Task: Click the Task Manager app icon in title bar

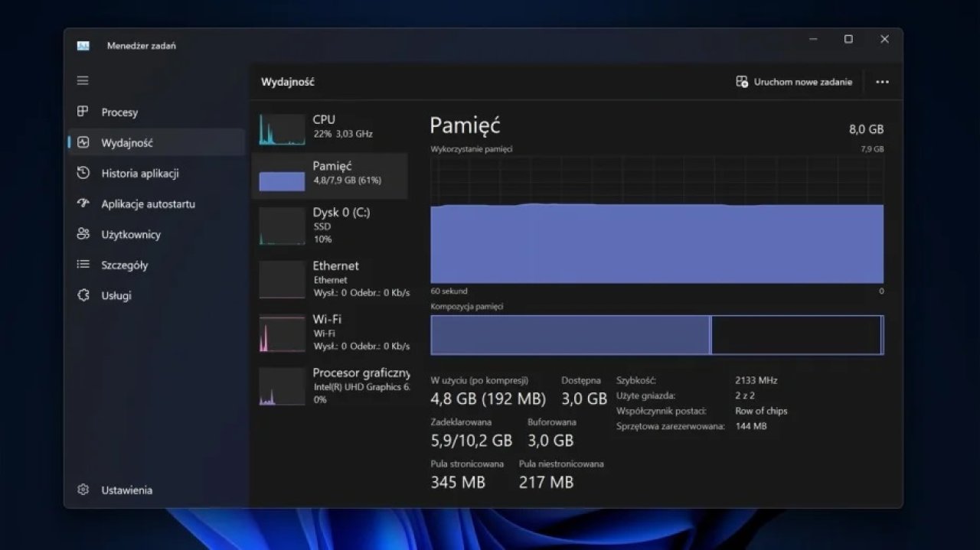Action: (83, 45)
